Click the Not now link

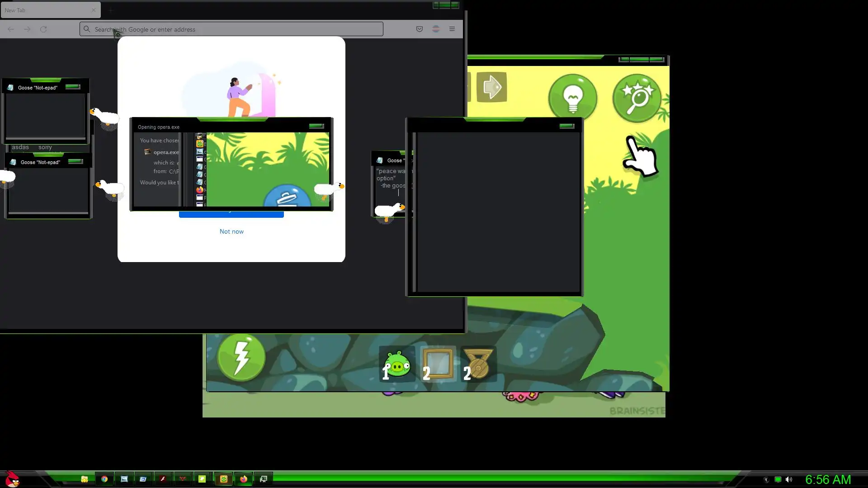[x=231, y=231]
